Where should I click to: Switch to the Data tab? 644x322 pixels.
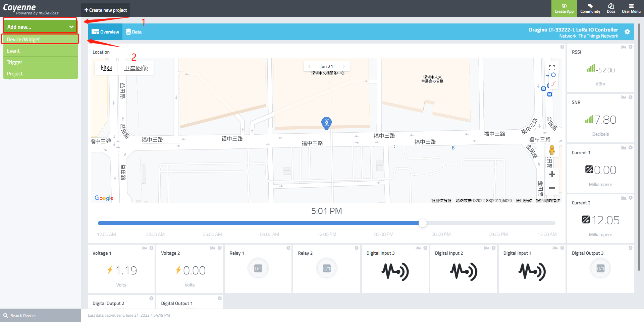point(133,32)
